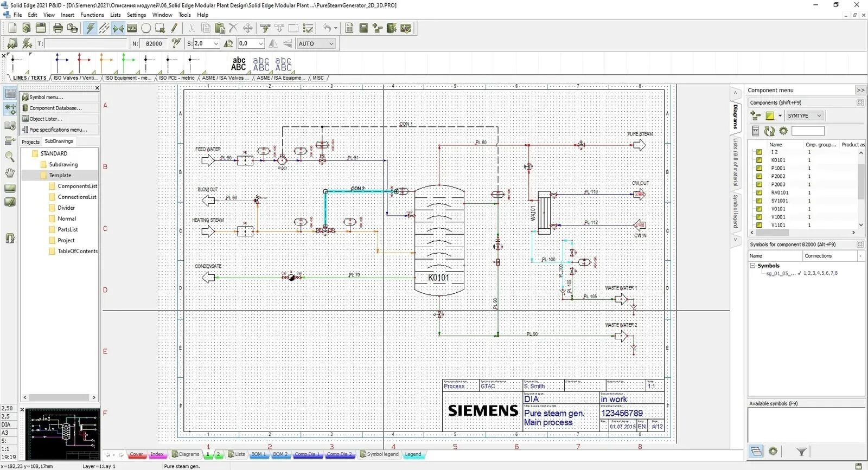
Task: Switch to ISO Valves / Venti... tab
Action: pos(75,78)
